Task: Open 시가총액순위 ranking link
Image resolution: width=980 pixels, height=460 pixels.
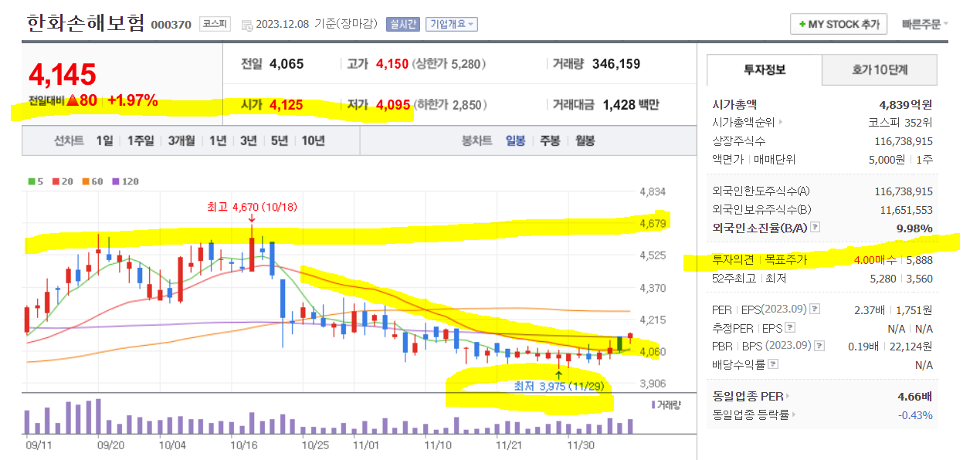Action: point(747,122)
